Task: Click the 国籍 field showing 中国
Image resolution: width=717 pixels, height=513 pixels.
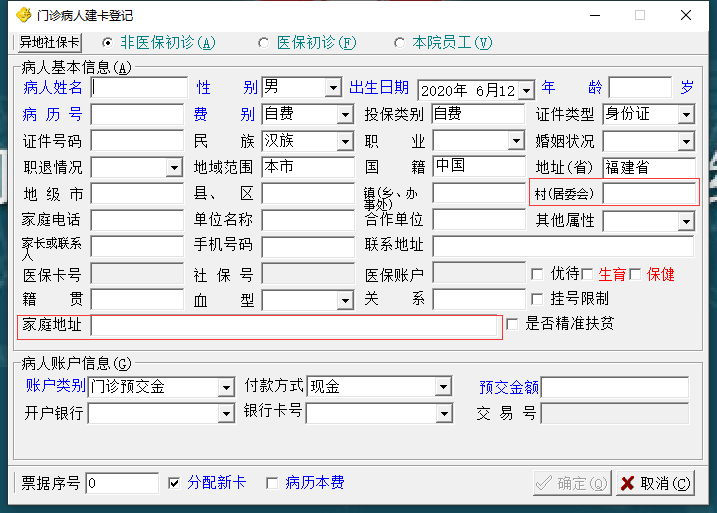Action: (479, 166)
